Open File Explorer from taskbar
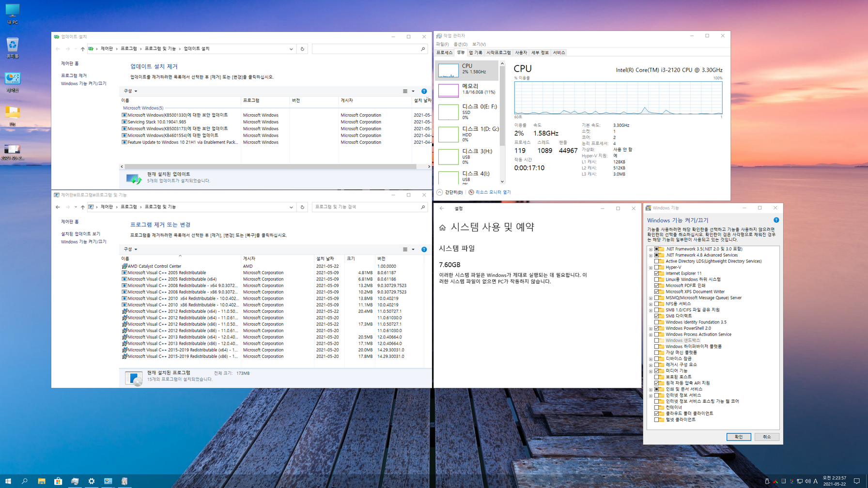868x488 pixels. coord(42,481)
